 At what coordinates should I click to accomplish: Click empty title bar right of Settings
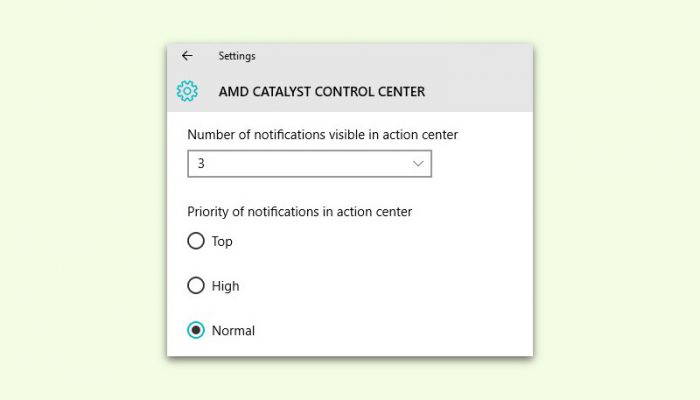click(x=393, y=56)
